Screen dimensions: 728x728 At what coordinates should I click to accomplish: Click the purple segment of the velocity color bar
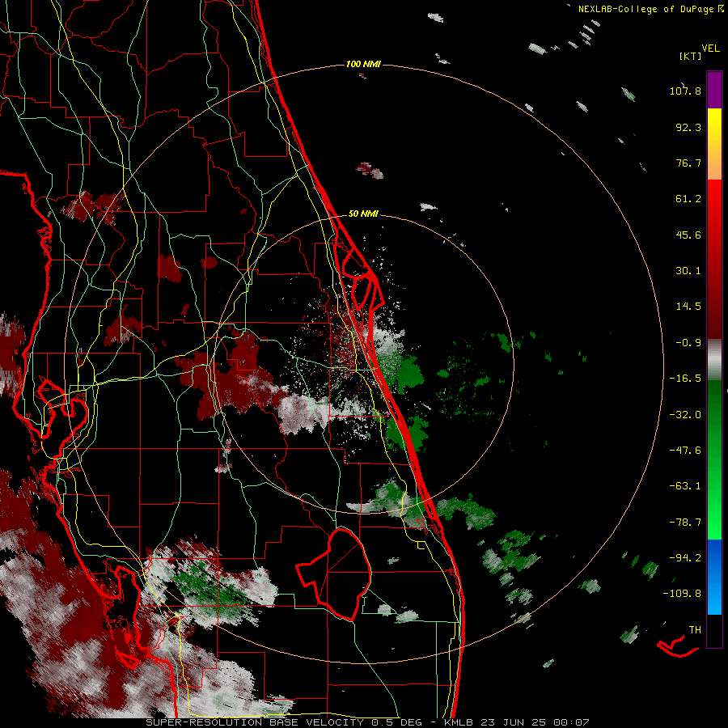(714, 90)
